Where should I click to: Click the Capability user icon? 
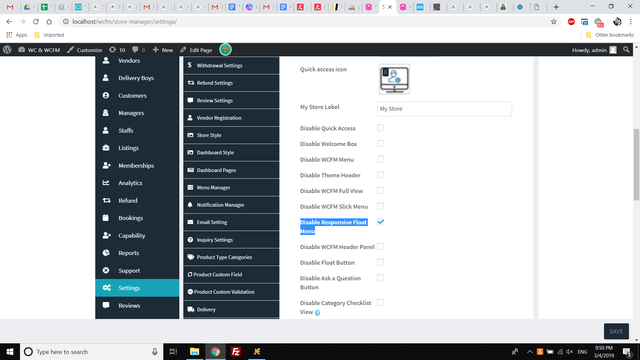pyautogui.click(x=107, y=236)
